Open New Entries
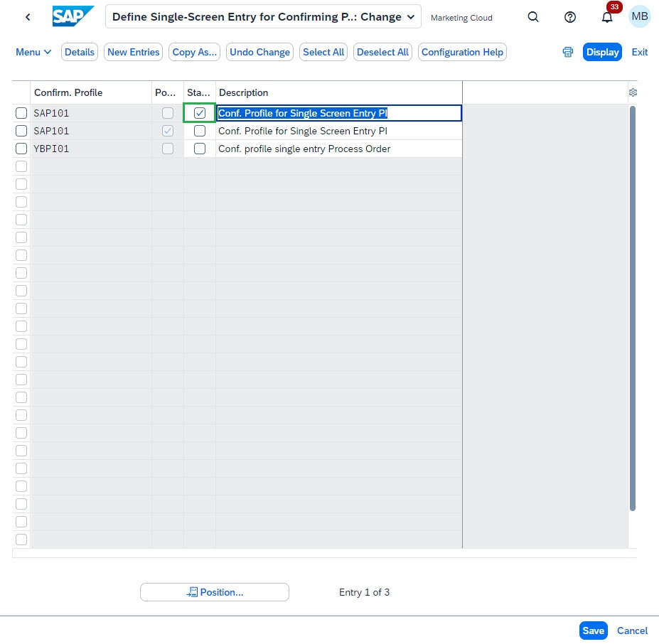 click(x=133, y=52)
